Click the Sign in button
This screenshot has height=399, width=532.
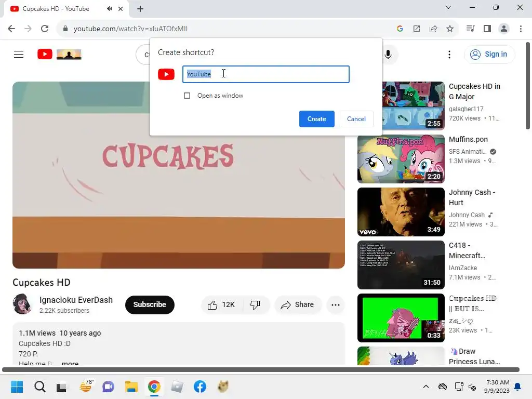tap(489, 54)
